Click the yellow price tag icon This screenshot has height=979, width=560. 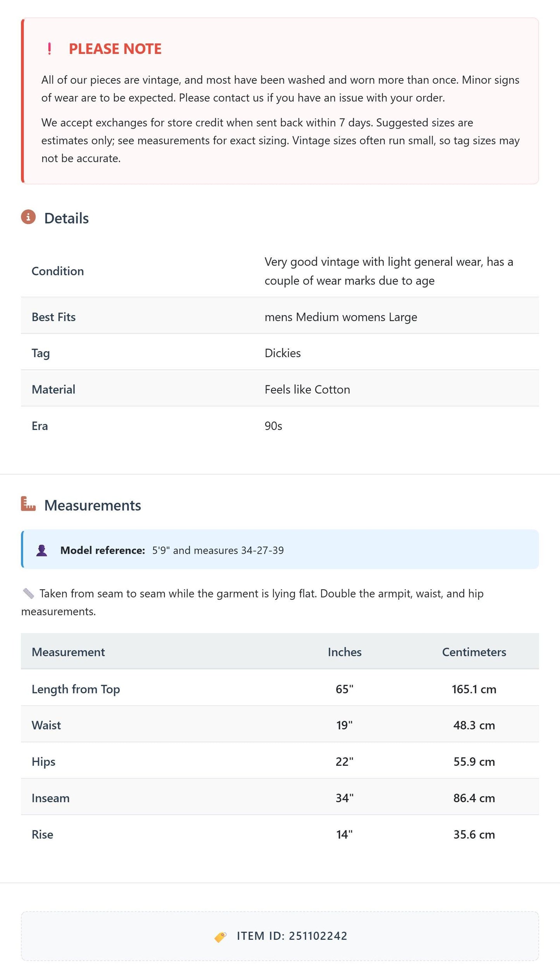click(x=221, y=937)
